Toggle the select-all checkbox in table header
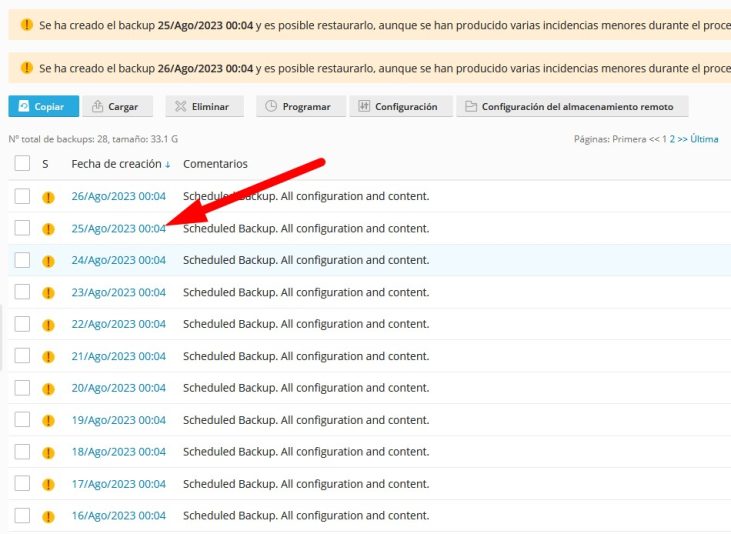 pyautogui.click(x=22, y=164)
